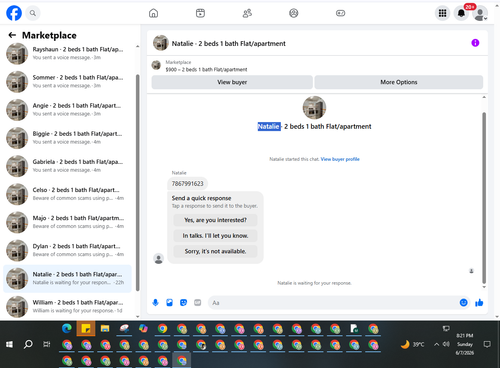This screenshot has width=500, height=368.
Task: Open Task View in taskbar
Action: click(x=47, y=344)
